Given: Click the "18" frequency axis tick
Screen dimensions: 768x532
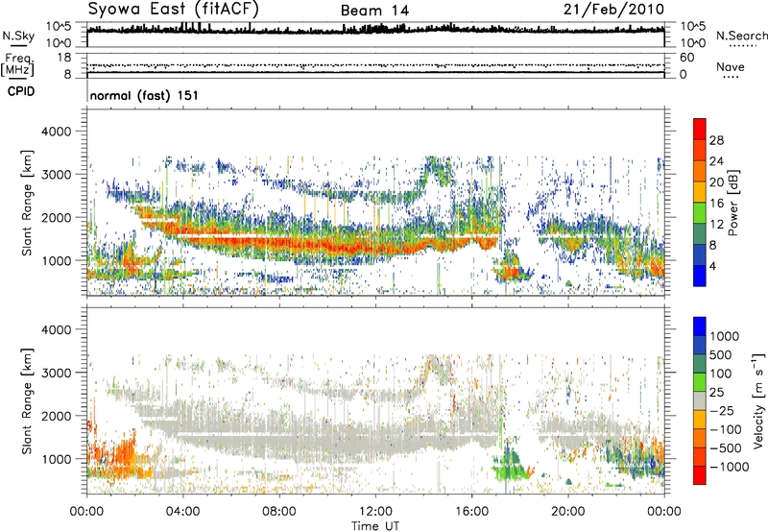Looking at the screenshot, I should (x=64, y=58).
